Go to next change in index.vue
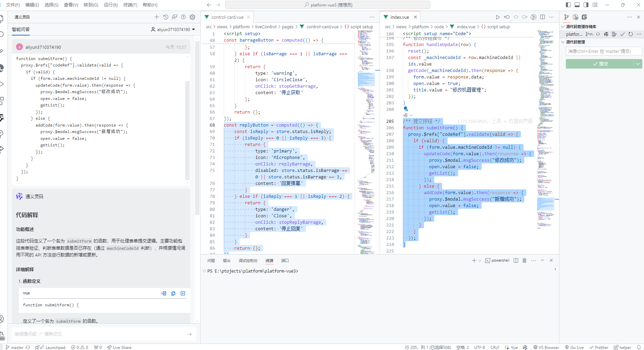 point(525,17)
